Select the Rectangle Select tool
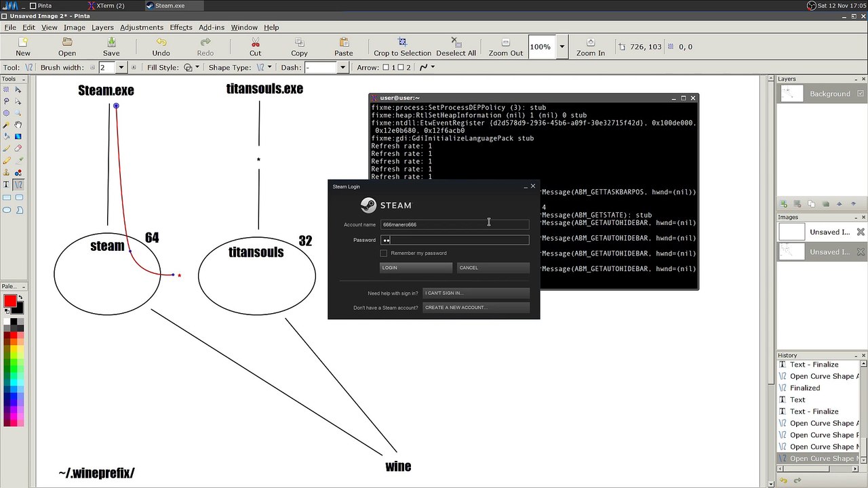The width and height of the screenshot is (868, 488). click(7, 89)
